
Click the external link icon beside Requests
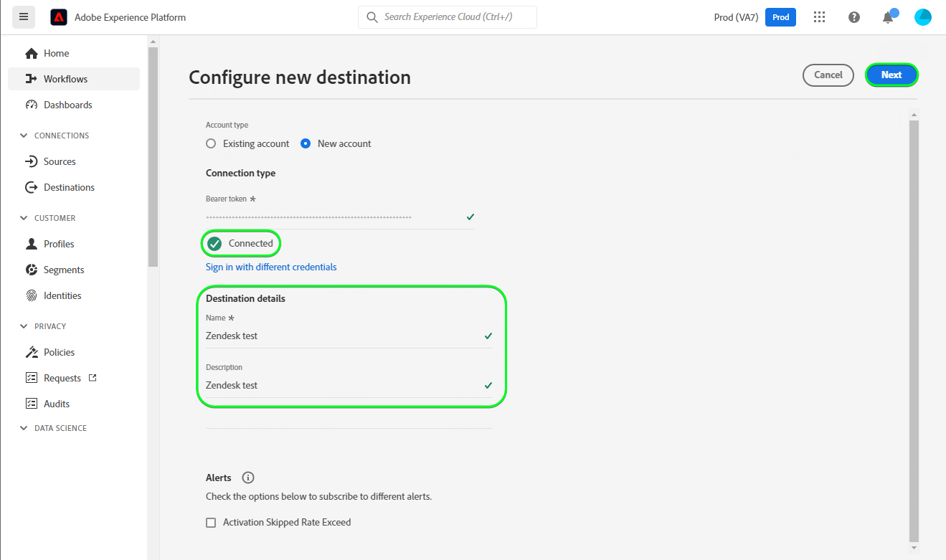point(92,378)
